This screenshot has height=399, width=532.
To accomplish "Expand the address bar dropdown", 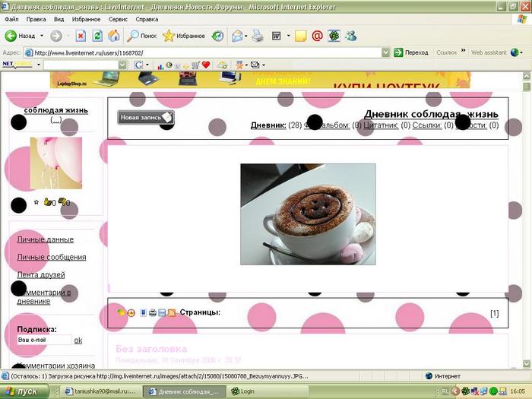I will (x=385, y=52).
